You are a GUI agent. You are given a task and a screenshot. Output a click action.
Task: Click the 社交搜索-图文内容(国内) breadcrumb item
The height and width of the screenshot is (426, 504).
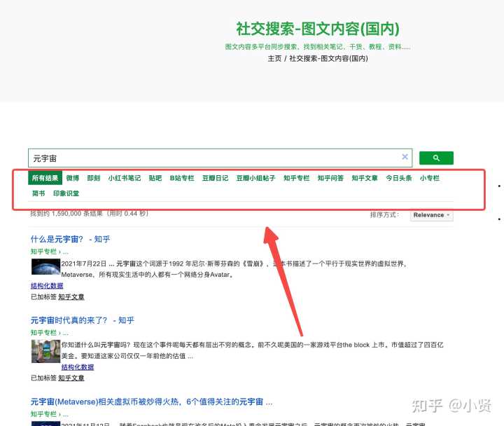pyautogui.click(x=328, y=58)
